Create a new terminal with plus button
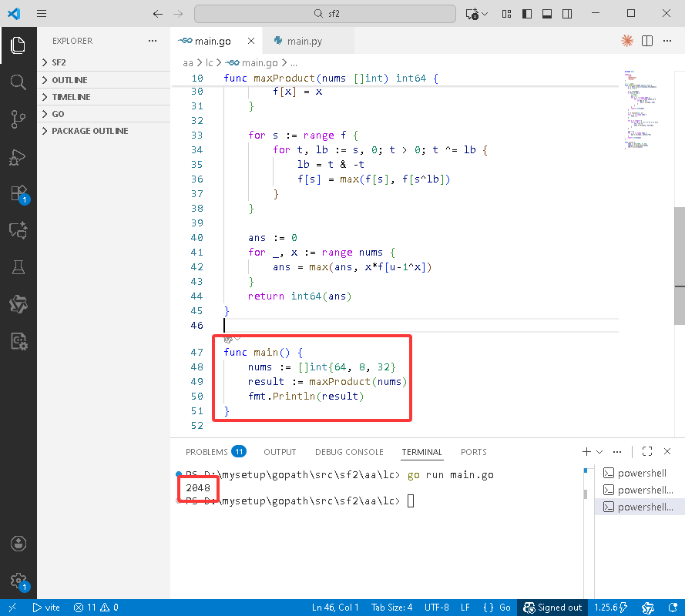The height and width of the screenshot is (616, 685). [x=586, y=452]
